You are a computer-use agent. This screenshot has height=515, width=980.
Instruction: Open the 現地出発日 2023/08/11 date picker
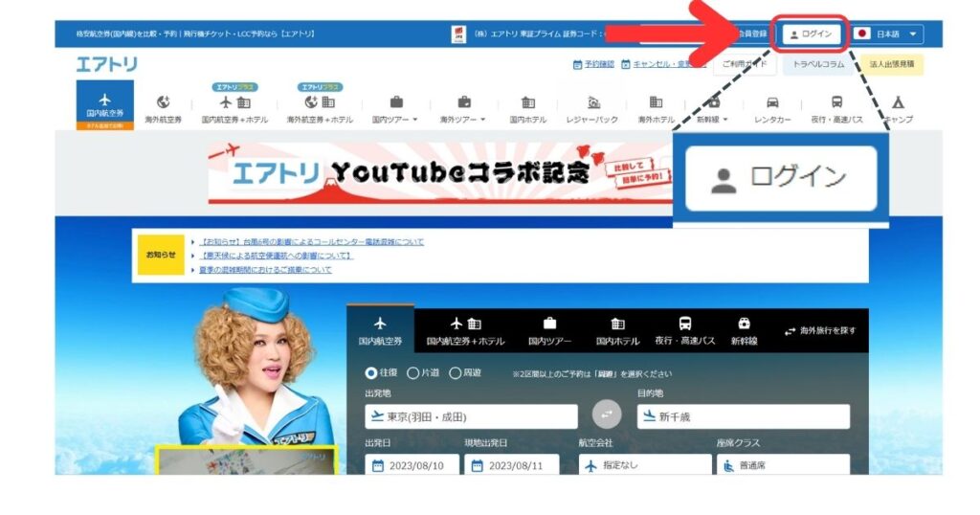512,465
